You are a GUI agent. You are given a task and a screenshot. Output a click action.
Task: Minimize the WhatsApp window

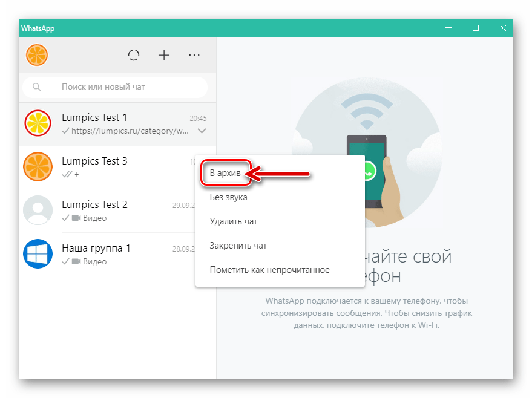coord(448,28)
